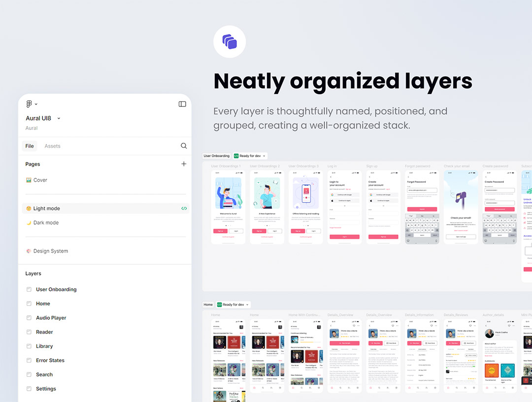Click the purple stacked layers logo
Viewport: 532px width, 402px height.
pyautogui.click(x=230, y=42)
